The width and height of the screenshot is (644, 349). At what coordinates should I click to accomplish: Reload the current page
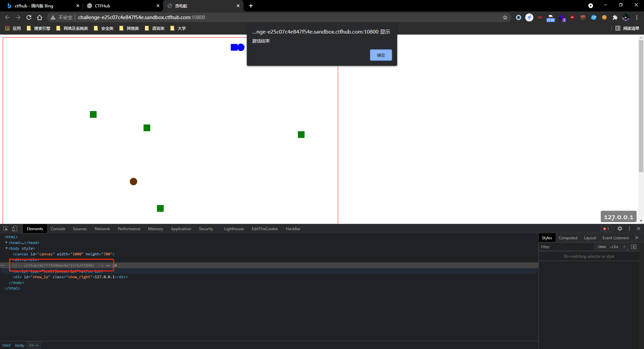29,17
